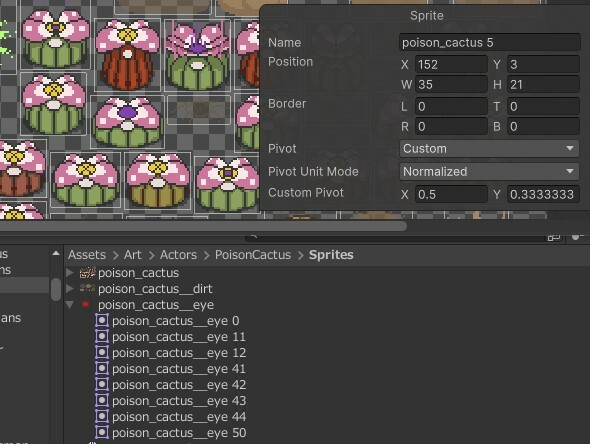590x444 pixels.
Task: Select the poison_cactus__eye 44 label
Action: pyautogui.click(x=179, y=417)
